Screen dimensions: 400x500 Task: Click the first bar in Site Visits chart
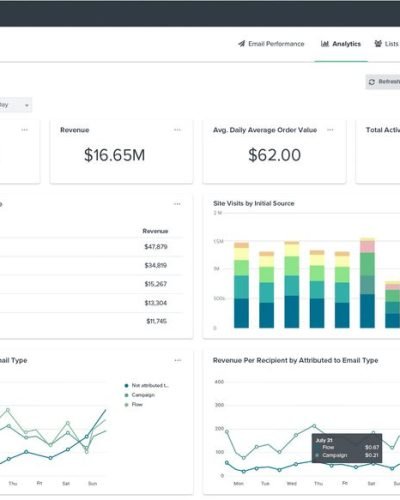[241, 285]
